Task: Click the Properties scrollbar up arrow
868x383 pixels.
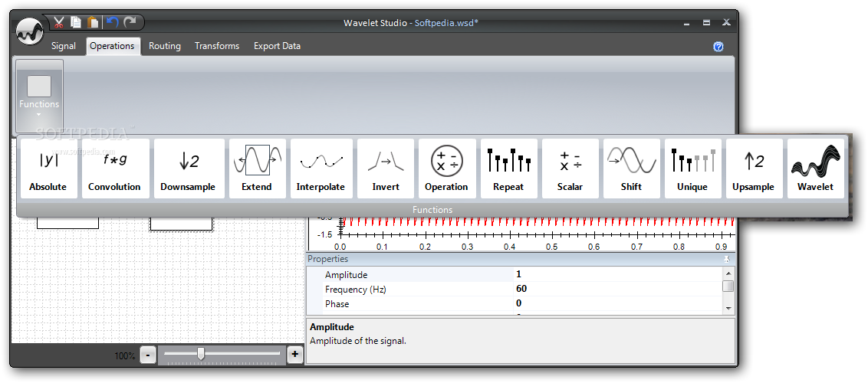Action: tap(728, 273)
